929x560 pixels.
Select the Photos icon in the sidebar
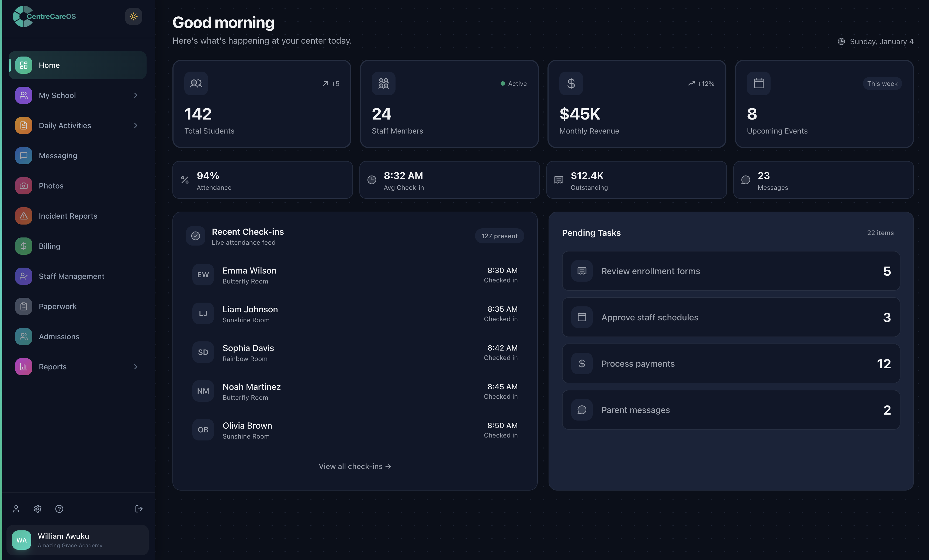(23, 185)
